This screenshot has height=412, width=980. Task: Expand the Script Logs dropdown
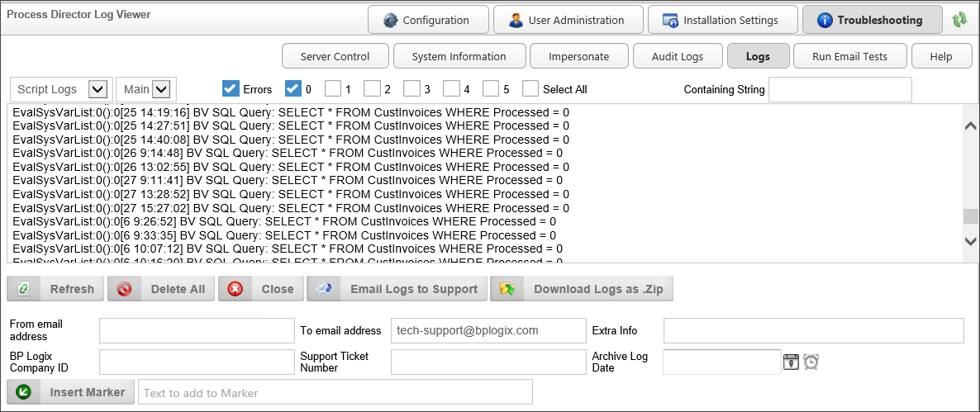coord(99,89)
